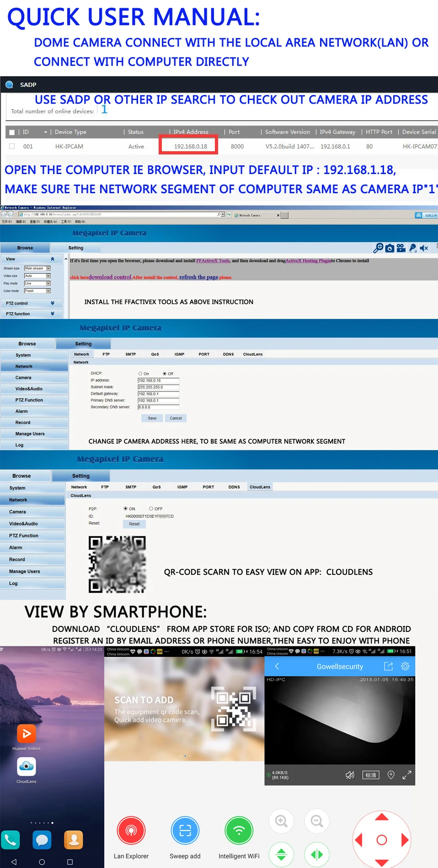
Task: Mute audio with the speaker toolbar icon
Action: point(424,248)
